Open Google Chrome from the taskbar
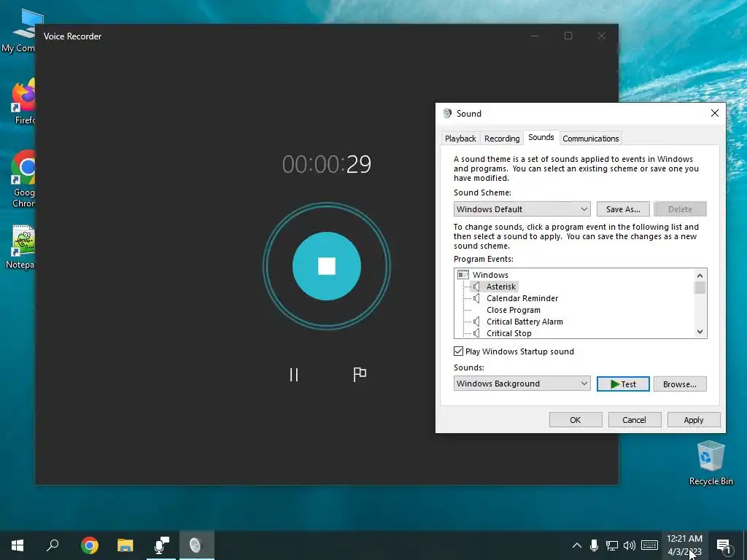Viewport: 747px width, 560px height. pyautogui.click(x=90, y=545)
